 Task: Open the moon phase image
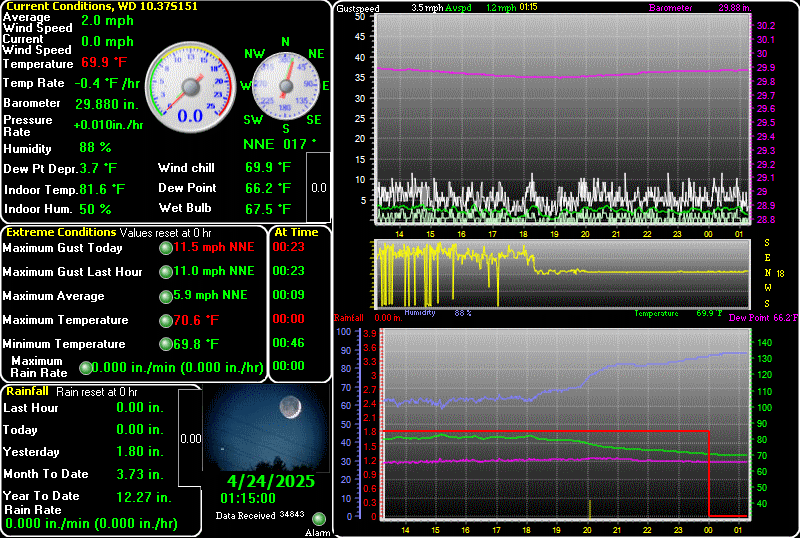(266, 429)
